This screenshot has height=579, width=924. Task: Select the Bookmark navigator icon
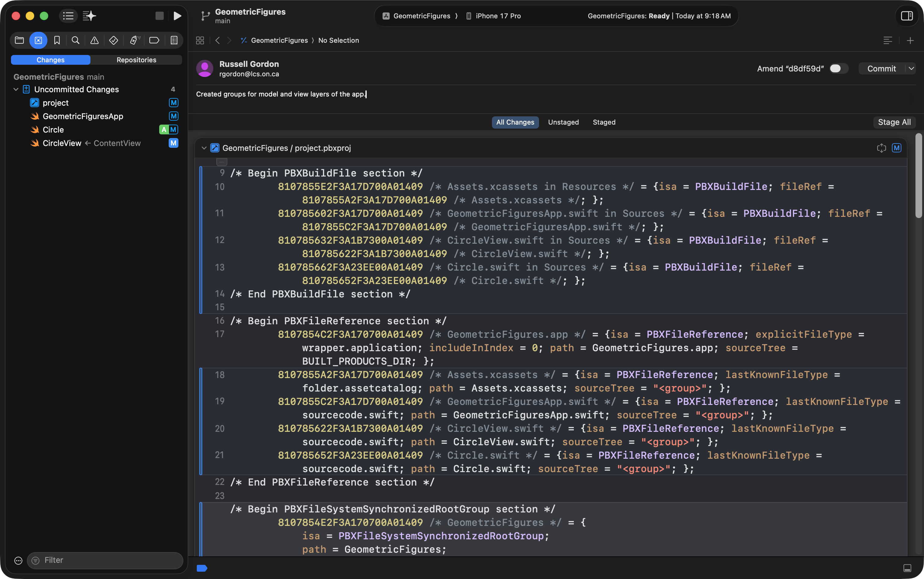click(x=57, y=40)
